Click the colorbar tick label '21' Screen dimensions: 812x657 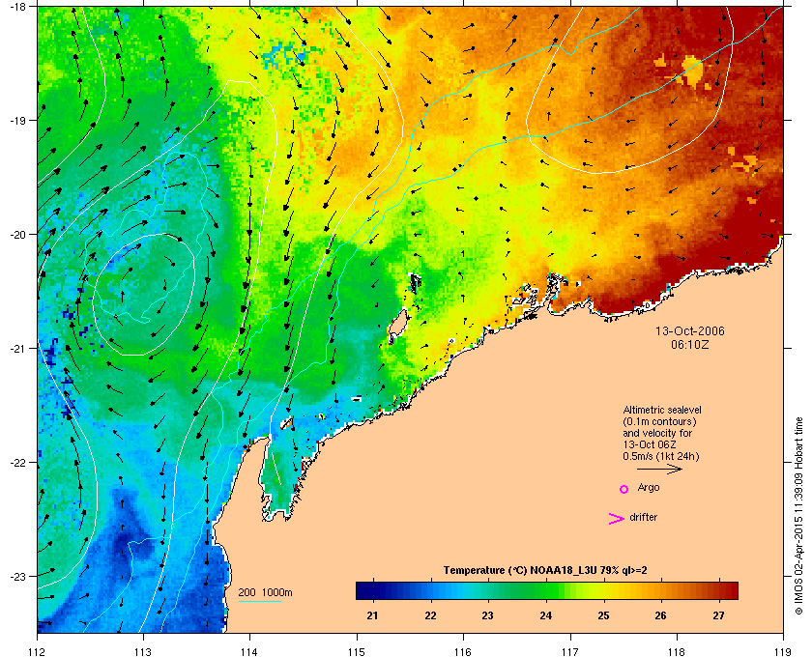pyautogui.click(x=372, y=615)
